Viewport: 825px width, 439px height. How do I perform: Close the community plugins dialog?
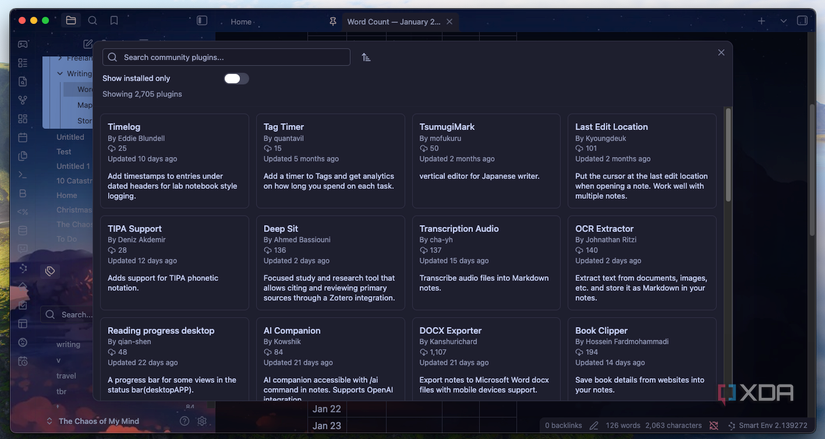(x=721, y=53)
